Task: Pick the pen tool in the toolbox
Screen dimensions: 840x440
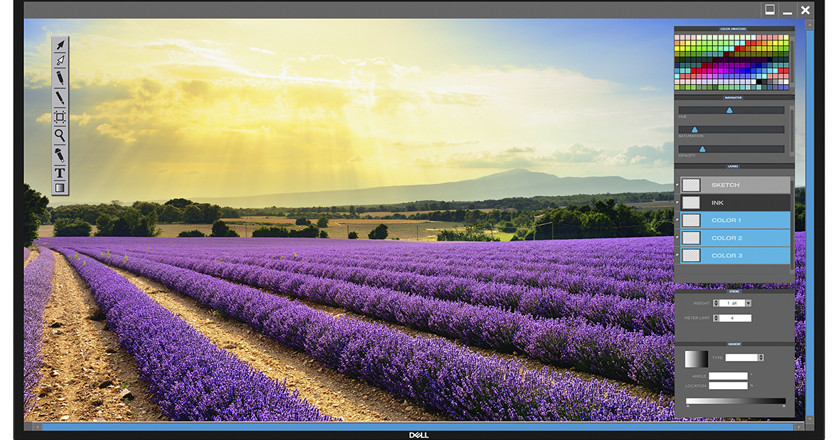Action: pos(60,78)
